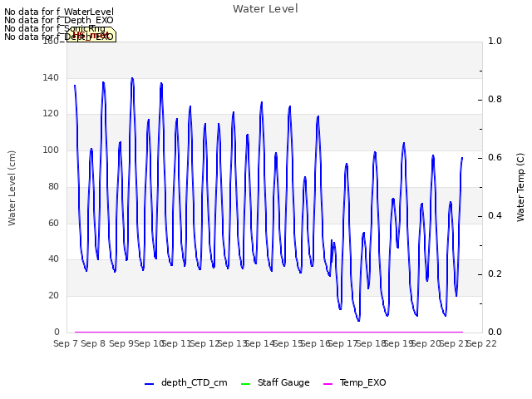Click blue depth_CTD_cm legend swatch
Screen dimensions: 532x399
pos(150,384)
